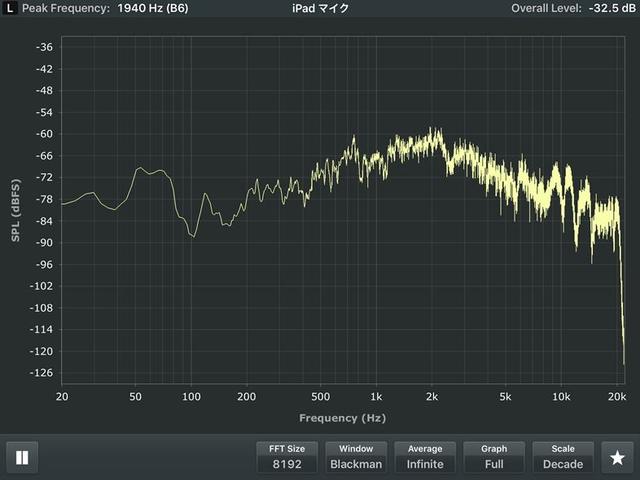
Task: Toggle the Scale Decade setting
Action: coord(563,457)
